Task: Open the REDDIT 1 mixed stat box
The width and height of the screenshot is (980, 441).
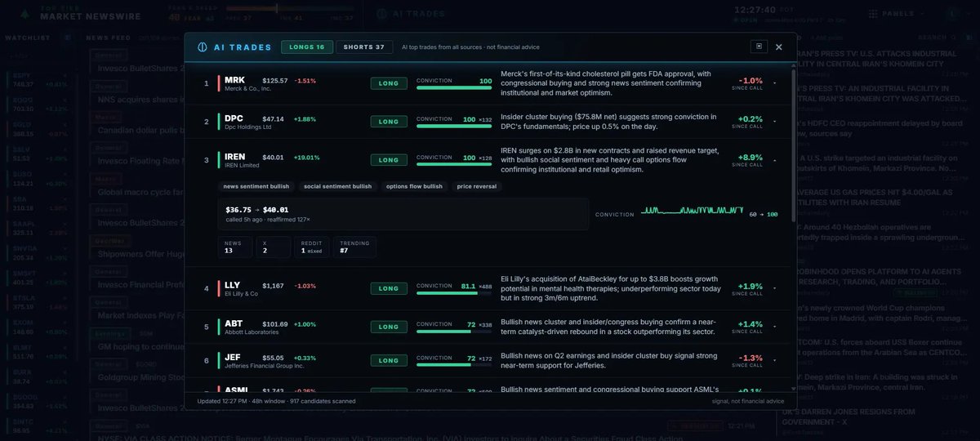Action: [x=310, y=247]
